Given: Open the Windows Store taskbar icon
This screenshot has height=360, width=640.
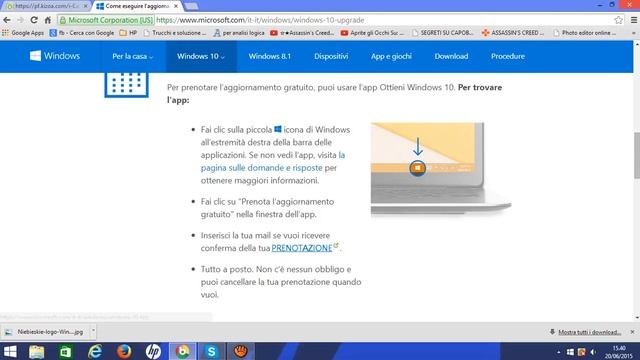Looking at the screenshot, I should [x=65, y=351].
